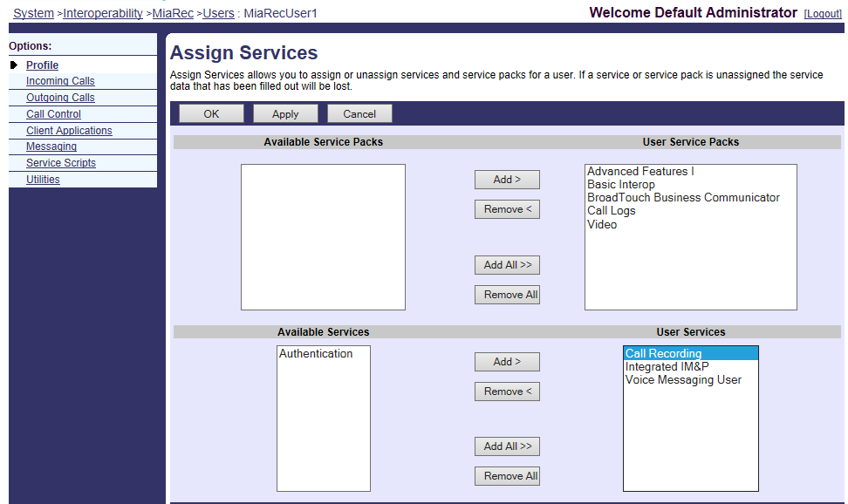The image size is (848, 504).
Task: Open the Profile option
Action: coord(42,65)
